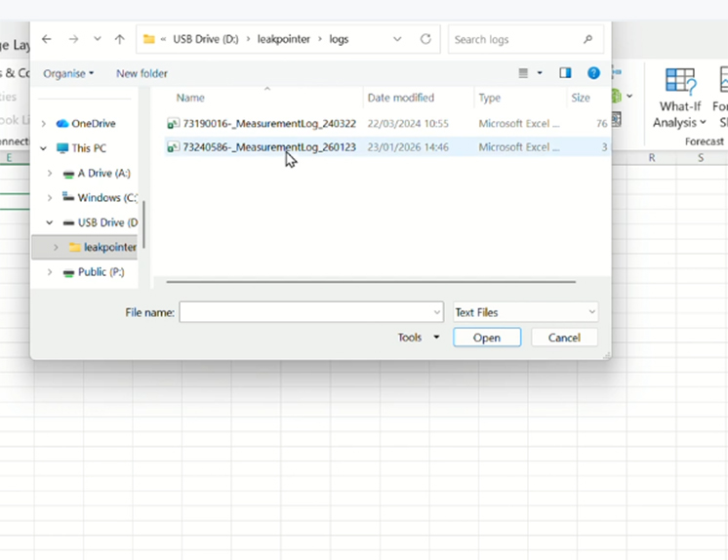The width and height of the screenshot is (728, 560).
Task: Click Excel icon of 73190016 file
Action: (173, 124)
